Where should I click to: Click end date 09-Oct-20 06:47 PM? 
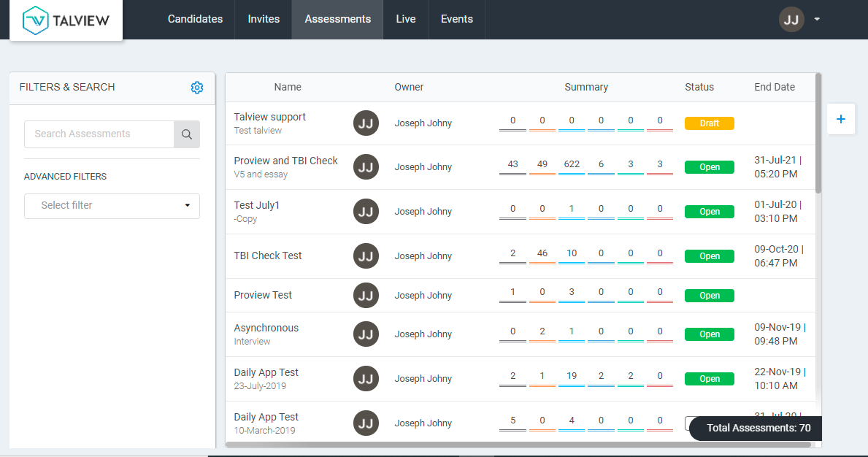[x=779, y=256]
